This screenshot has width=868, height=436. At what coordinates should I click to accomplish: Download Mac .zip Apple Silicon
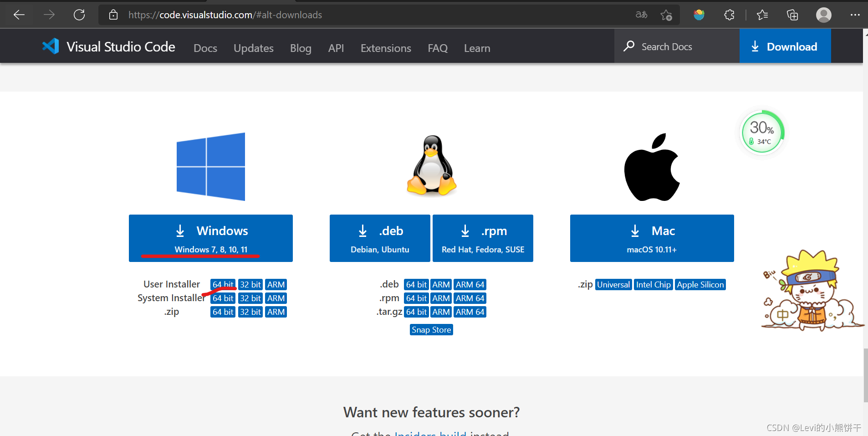click(700, 285)
